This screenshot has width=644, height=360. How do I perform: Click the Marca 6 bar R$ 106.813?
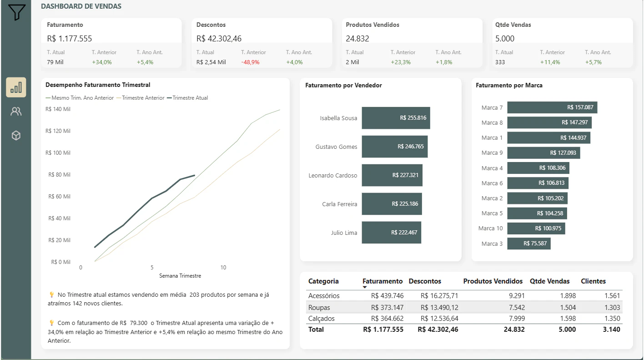click(538, 183)
